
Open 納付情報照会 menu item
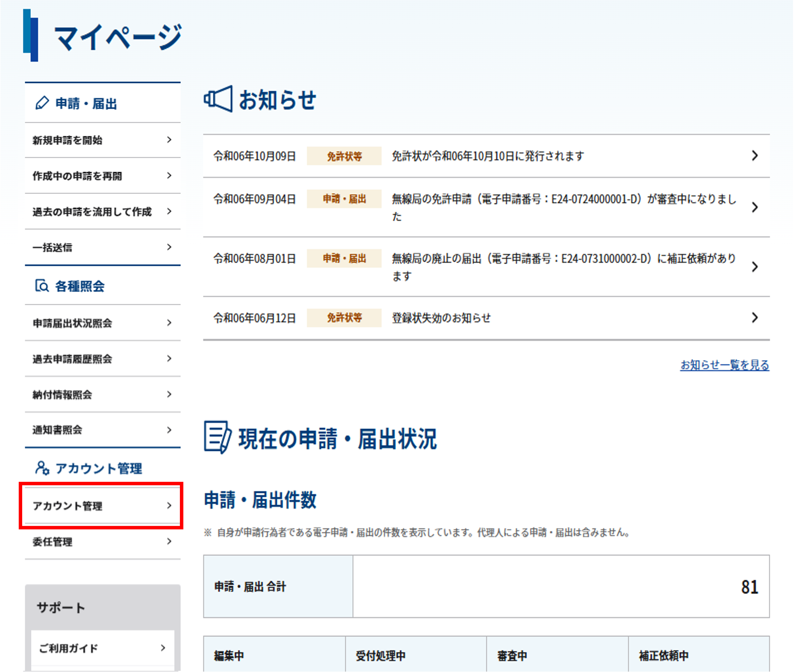(x=103, y=395)
